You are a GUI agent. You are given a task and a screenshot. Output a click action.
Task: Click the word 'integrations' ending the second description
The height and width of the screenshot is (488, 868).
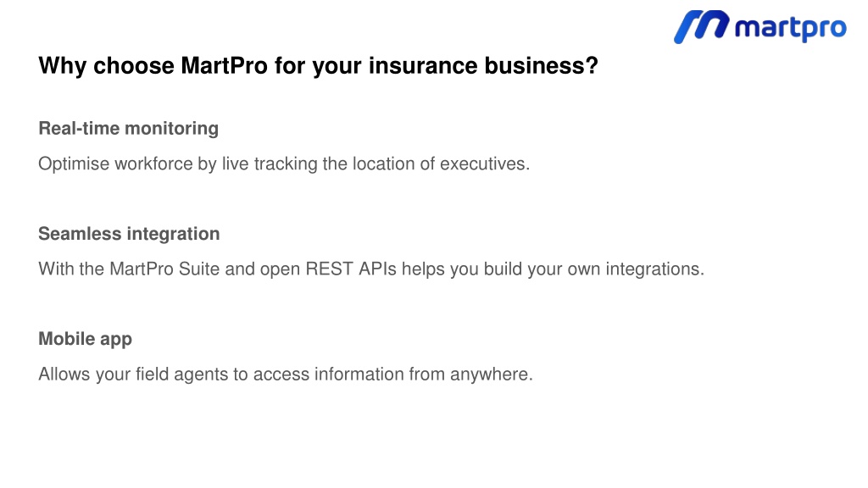coord(652,269)
